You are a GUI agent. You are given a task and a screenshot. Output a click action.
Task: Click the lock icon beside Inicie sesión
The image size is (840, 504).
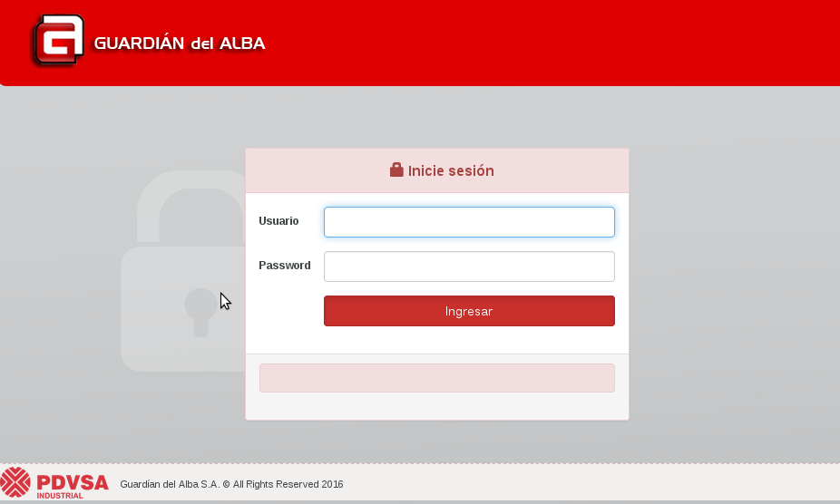396,170
